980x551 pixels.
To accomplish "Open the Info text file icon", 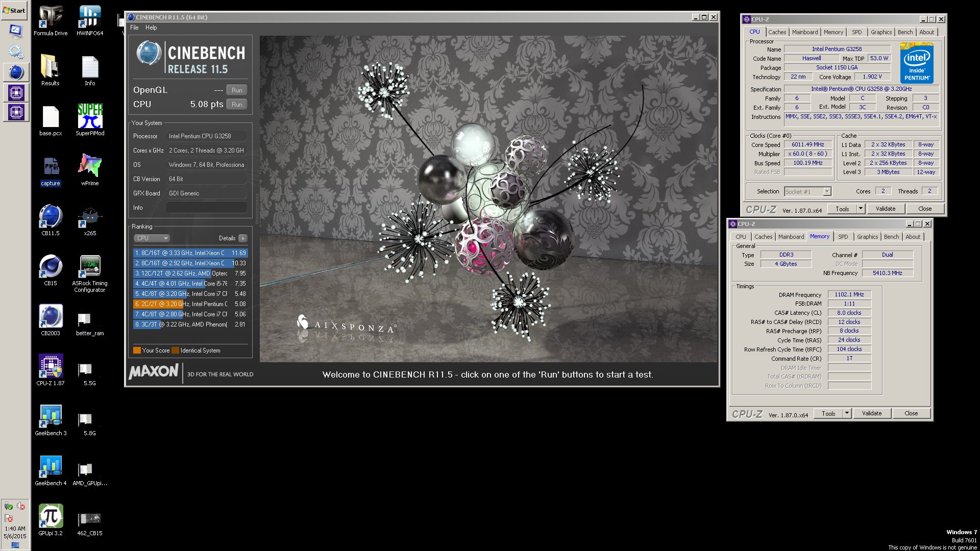I will pyautogui.click(x=90, y=70).
